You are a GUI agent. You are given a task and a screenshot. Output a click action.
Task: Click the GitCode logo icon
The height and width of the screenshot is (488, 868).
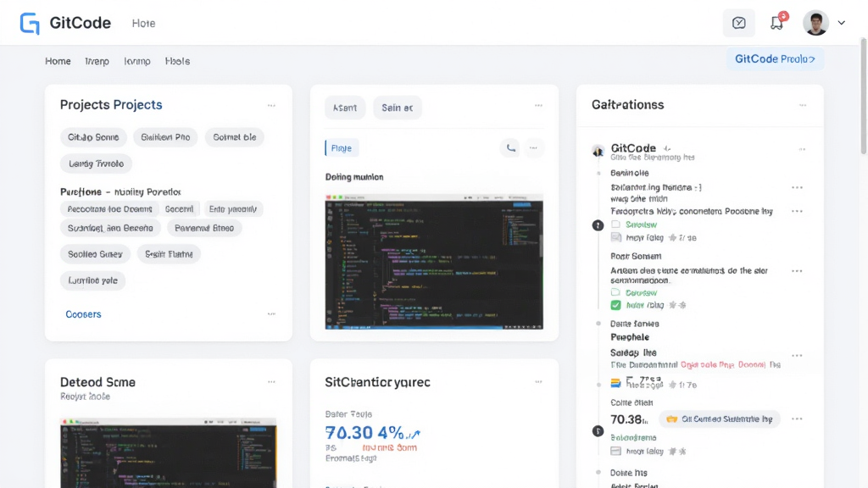pos(30,23)
